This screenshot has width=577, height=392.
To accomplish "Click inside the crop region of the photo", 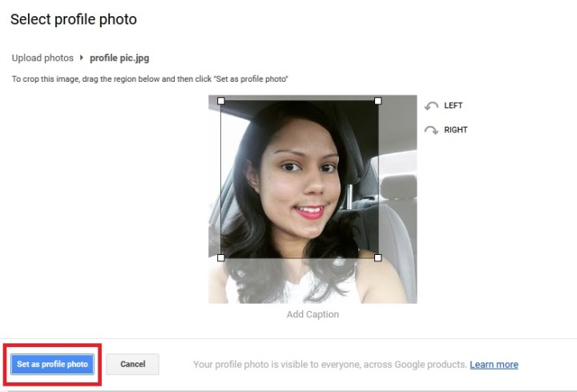I will coord(300,180).
